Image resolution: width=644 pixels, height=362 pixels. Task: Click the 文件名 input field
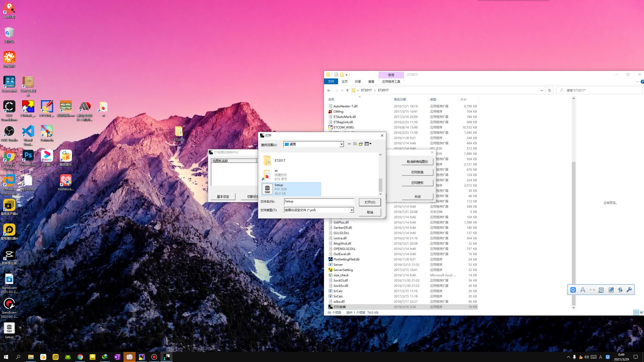point(319,201)
